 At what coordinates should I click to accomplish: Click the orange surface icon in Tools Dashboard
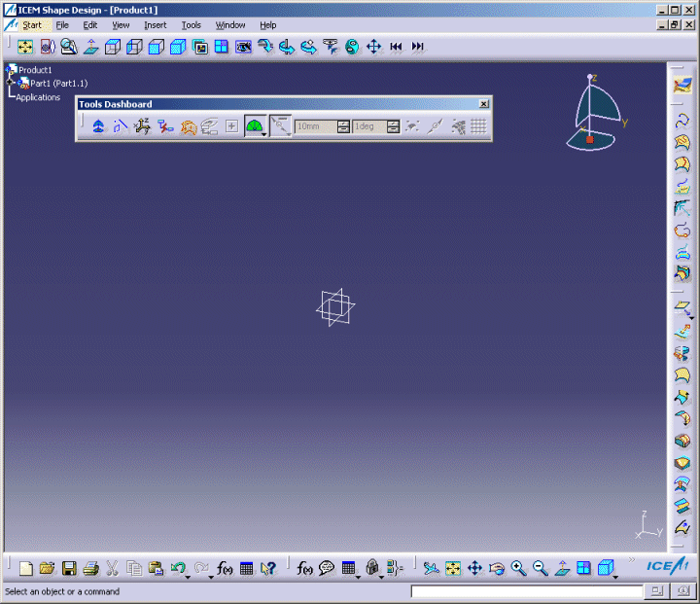[x=189, y=126]
